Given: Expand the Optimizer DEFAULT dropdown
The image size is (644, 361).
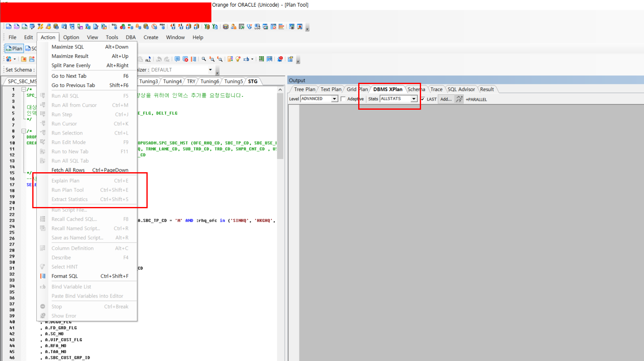Looking at the screenshot, I should click(210, 70).
